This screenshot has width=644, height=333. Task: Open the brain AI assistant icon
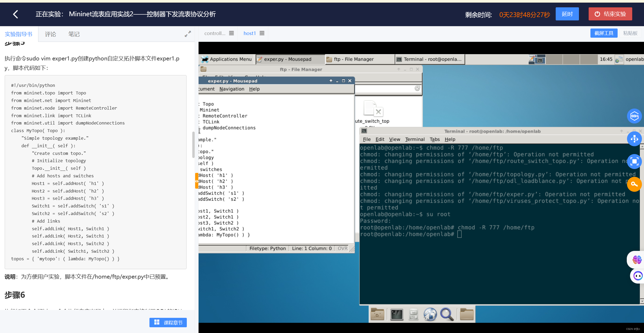637,260
